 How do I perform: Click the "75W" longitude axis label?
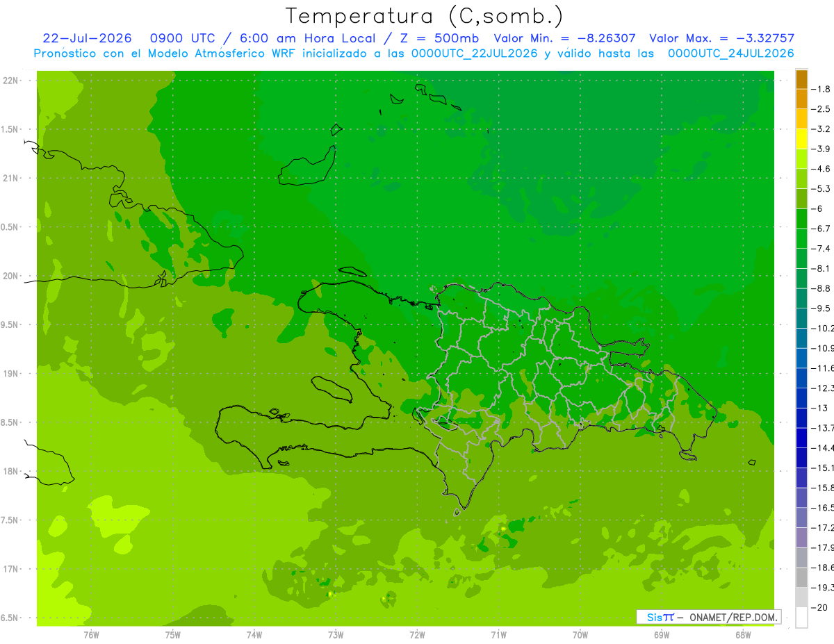(173, 635)
